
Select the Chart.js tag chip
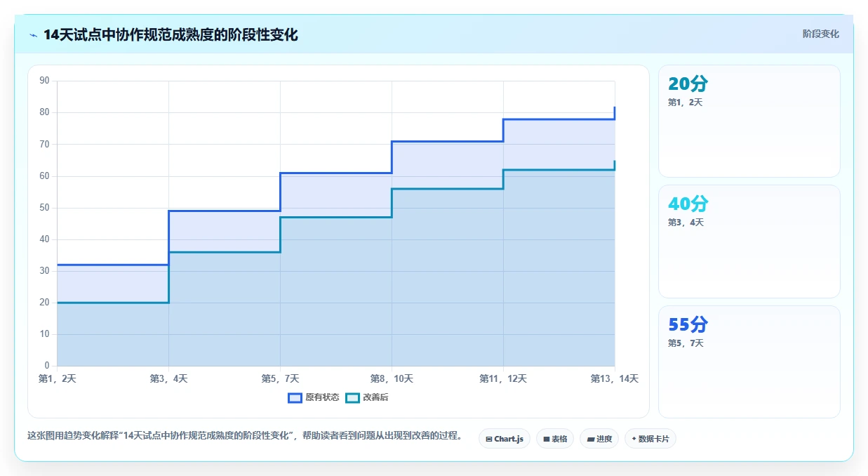point(505,439)
